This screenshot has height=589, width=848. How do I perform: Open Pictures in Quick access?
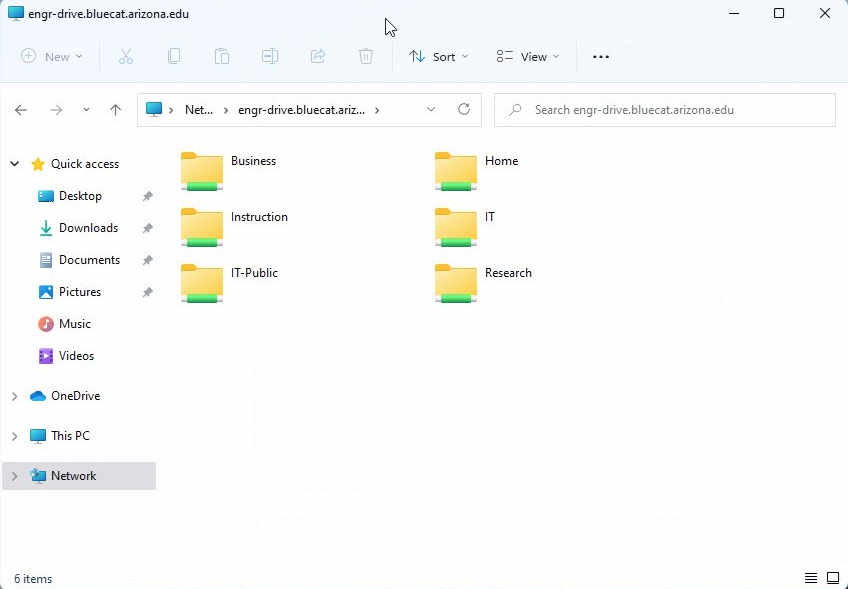point(80,292)
